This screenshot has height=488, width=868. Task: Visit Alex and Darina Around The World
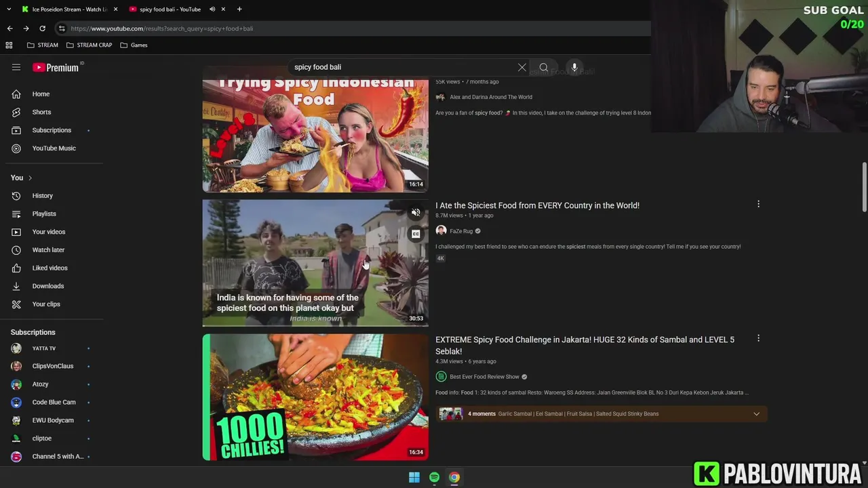point(490,97)
